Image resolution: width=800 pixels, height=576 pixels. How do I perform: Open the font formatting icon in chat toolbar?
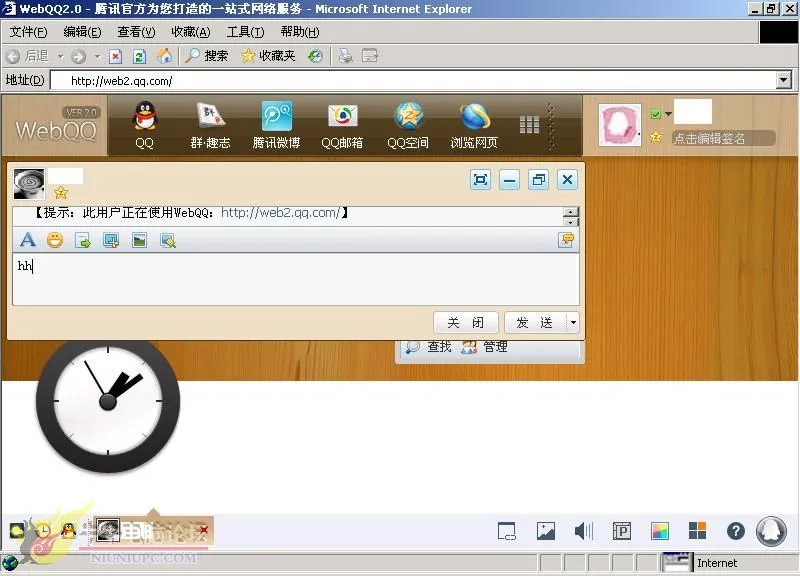(x=27, y=240)
